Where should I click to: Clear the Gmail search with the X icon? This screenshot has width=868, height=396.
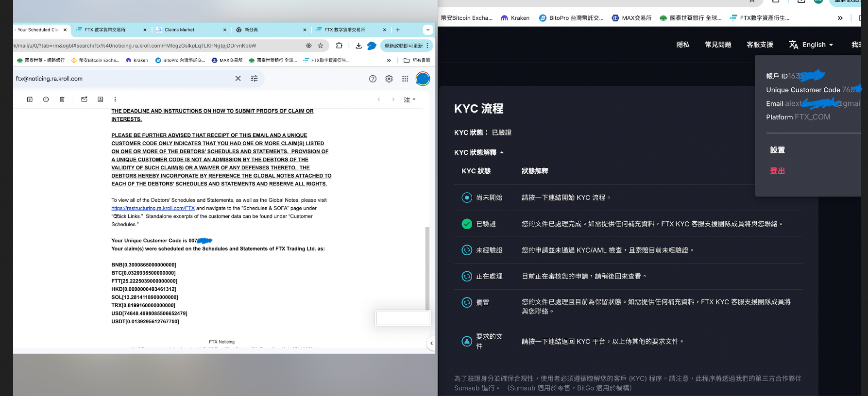(x=238, y=79)
